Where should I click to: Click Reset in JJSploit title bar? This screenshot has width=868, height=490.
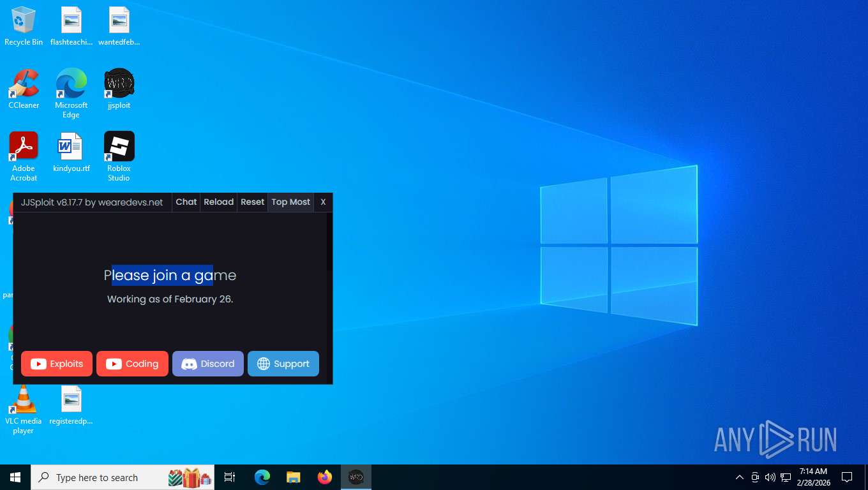(252, 202)
